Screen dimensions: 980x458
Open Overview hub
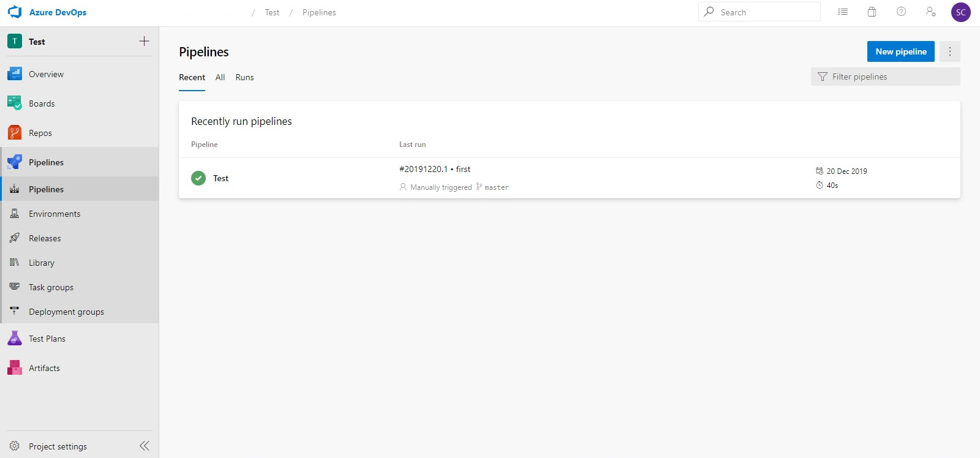point(80,74)
